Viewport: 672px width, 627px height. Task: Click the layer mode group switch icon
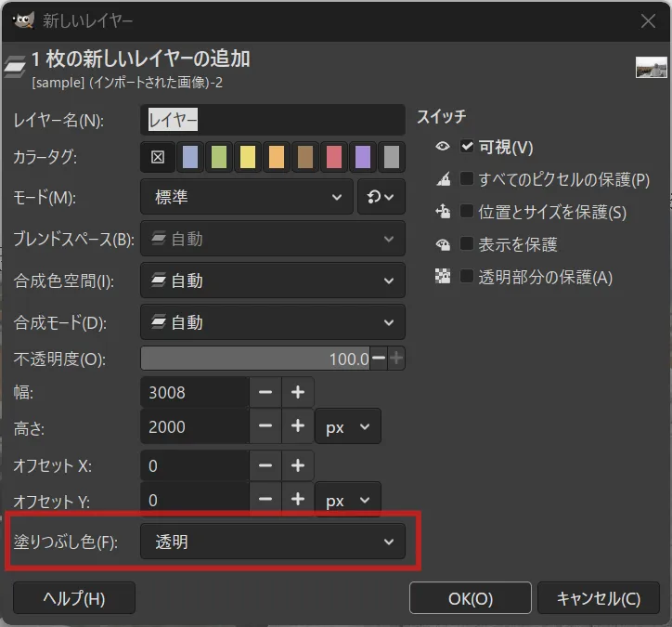pos(381,197)
